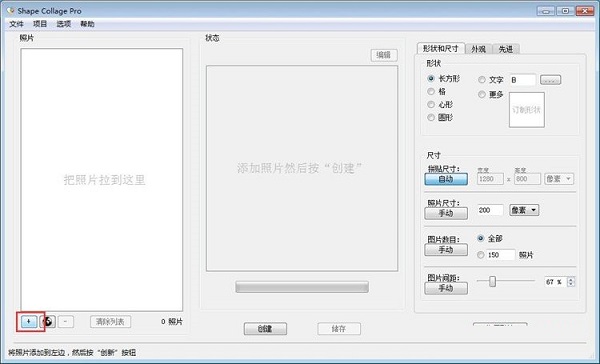Select the 更多 shape radio button
The height and width of the screenshot is (364, 600).
pos(482,94)
